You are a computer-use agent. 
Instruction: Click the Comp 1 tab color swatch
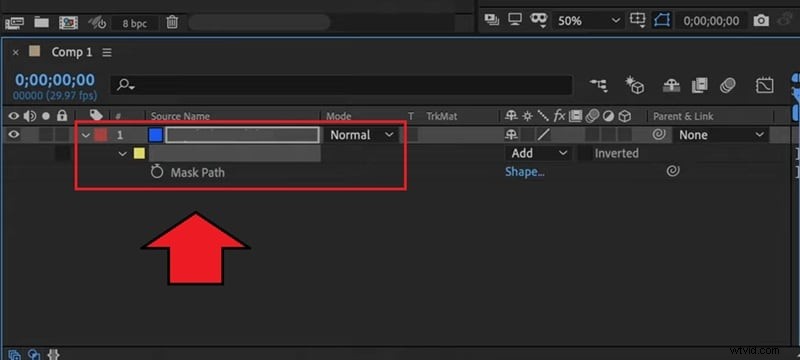coord(34,51)
